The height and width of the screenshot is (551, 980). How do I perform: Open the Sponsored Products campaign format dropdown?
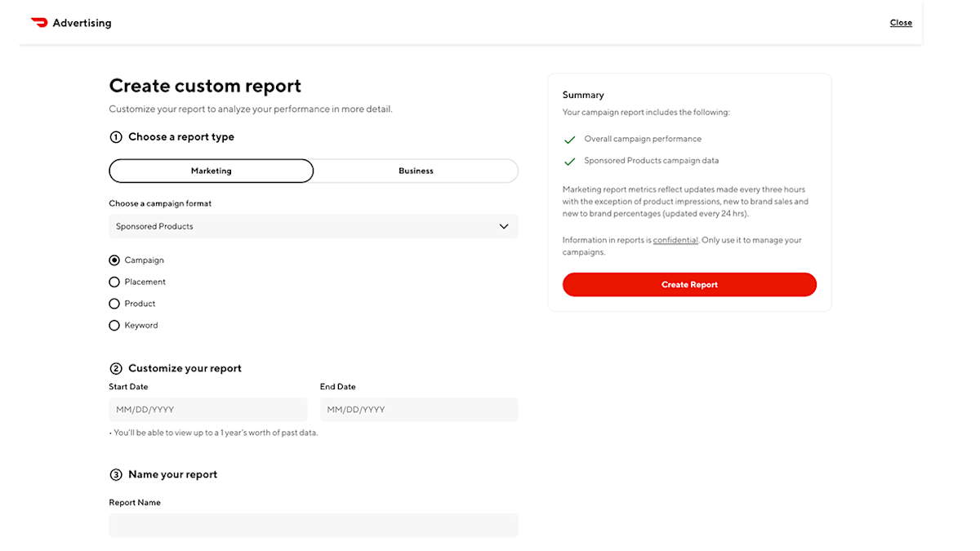(x=313, y=226)
